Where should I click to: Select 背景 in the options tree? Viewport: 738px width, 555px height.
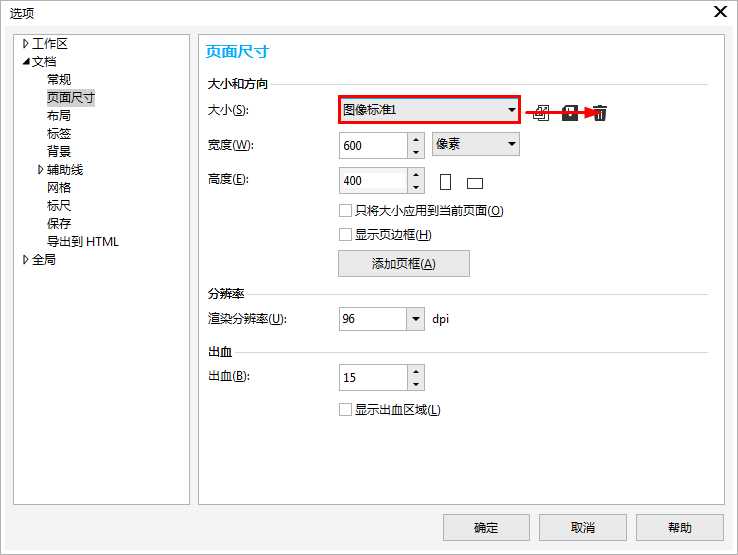click(59, 152)
